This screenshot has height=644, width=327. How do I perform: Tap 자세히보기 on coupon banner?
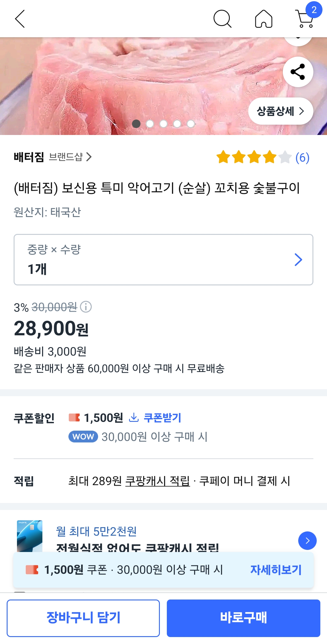tap(276, 570)
